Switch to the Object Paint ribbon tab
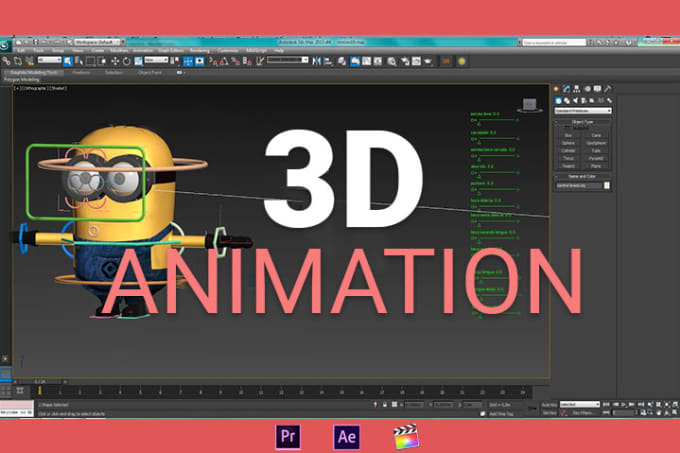680x453 pixels. (x=150, y=73)
